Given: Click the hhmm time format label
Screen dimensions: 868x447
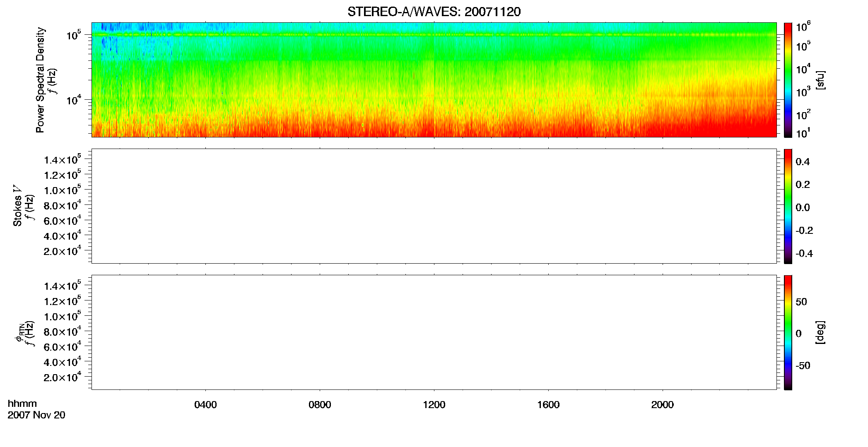Looking at the screenshot, I should (x=22, y=404).
